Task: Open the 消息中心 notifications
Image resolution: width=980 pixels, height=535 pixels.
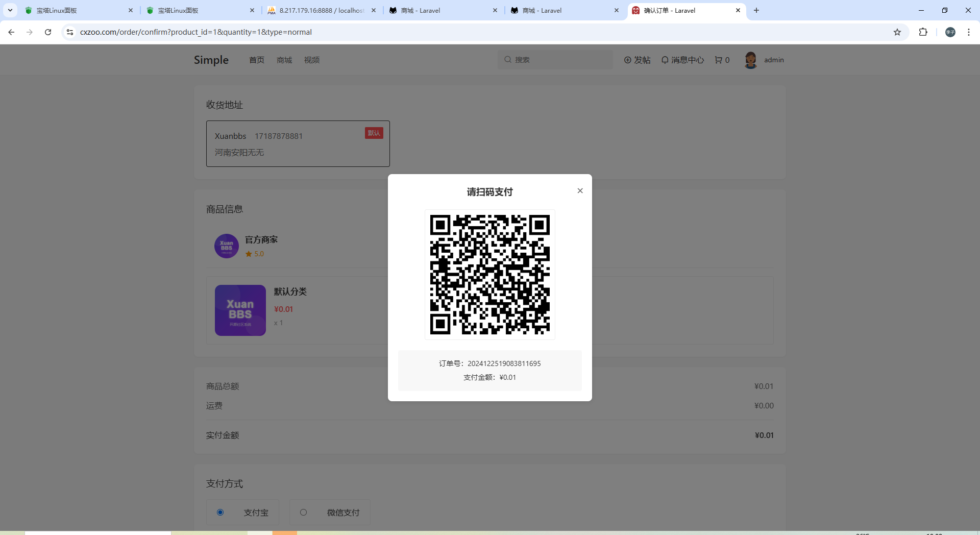Action: [683, 60]
